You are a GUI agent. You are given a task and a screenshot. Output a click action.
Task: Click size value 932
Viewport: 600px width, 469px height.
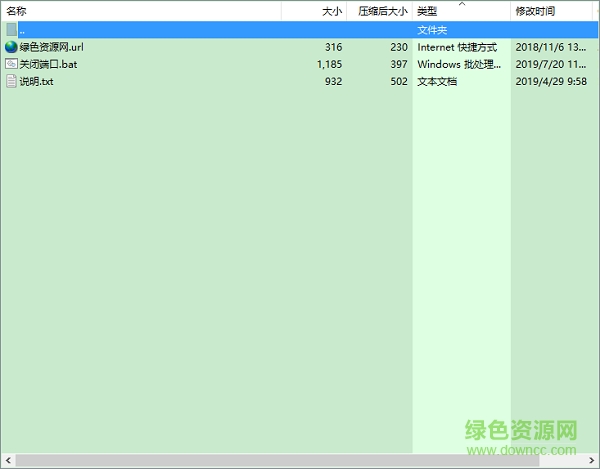coord(333,81)
